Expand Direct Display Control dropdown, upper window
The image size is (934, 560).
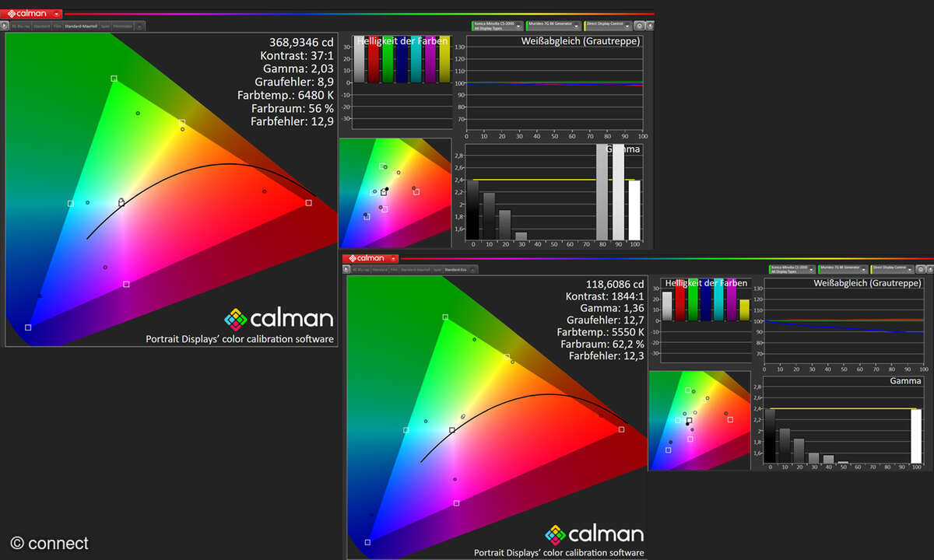pyautogui.click(x=629, y=26)
